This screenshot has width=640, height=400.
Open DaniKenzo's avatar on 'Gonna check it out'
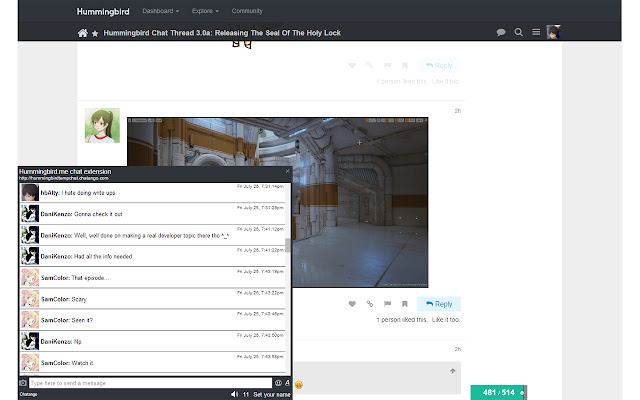tap(30, 214)
